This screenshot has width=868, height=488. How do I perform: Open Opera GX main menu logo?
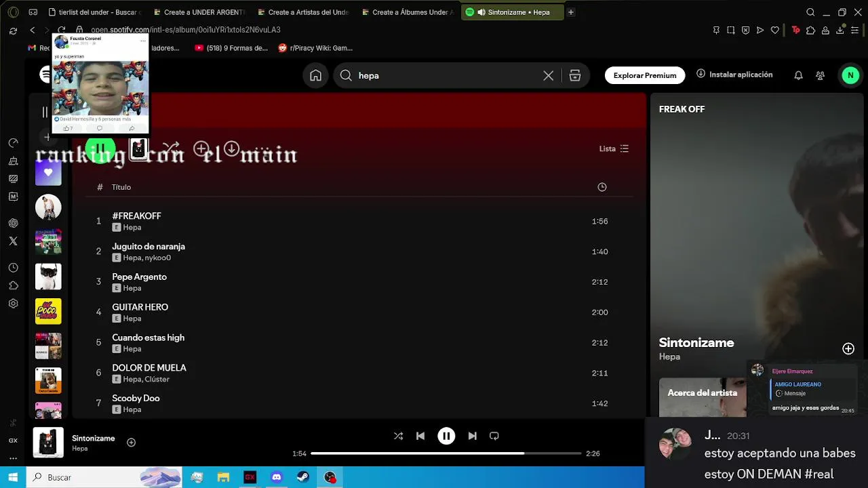pyautogui.click(x=13, y=12)
